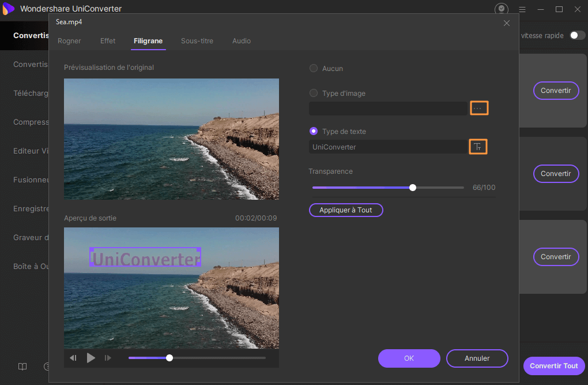Select the Aucun watermark option
This screenshot has height=385, width=588.
[x=314, y=69]
